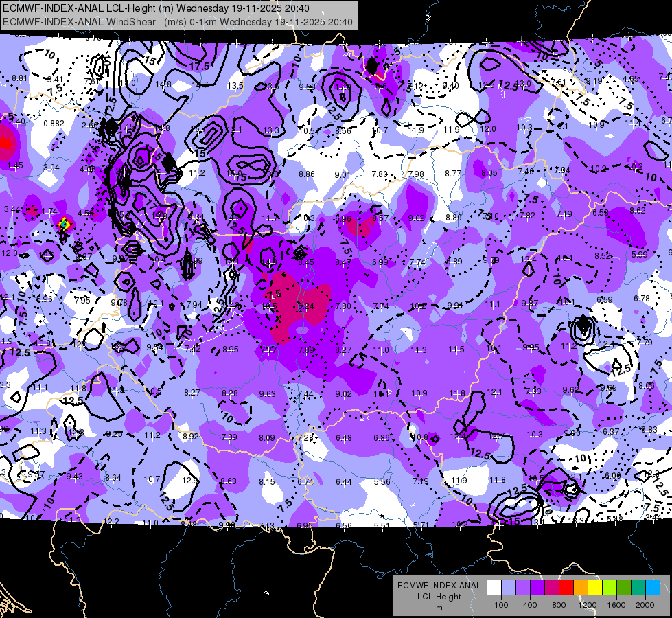The image size is (672, 618).
Task: Click the grid value 3.44
Action: coord(12,209)
